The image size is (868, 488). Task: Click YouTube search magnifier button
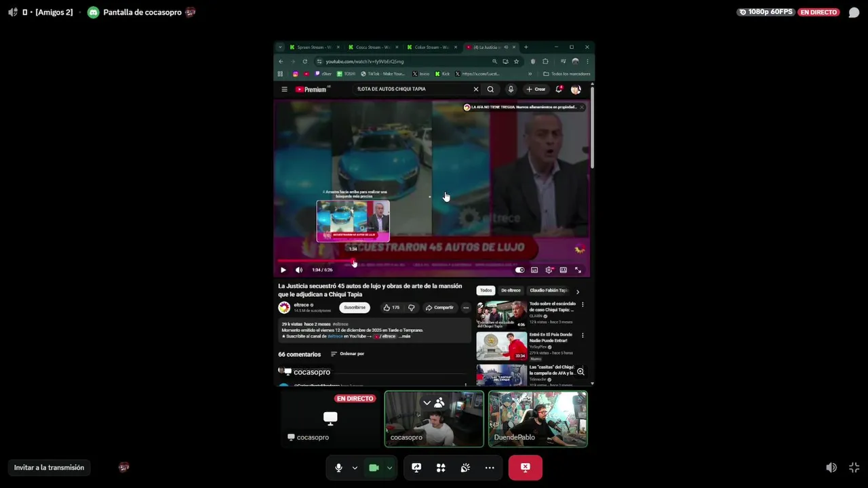[490, 89]
